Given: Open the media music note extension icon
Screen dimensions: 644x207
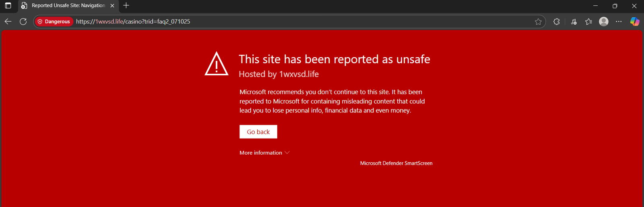Looking at the screenshot, I should [x=574, y=22].
